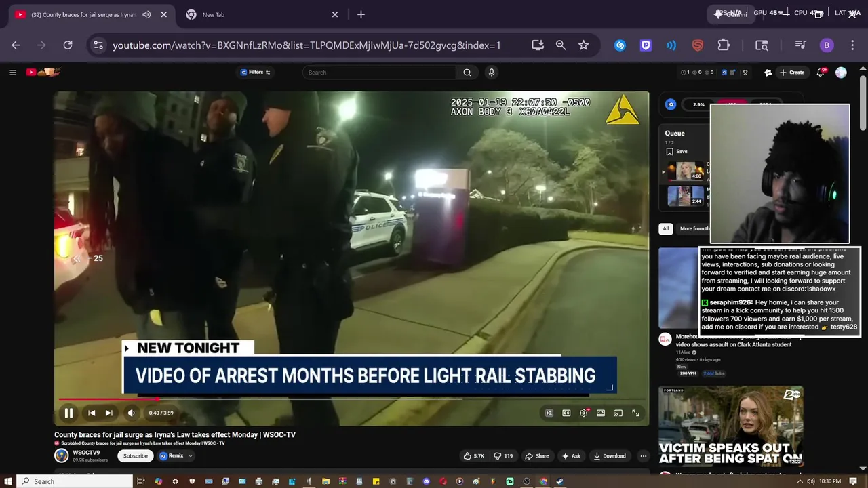
Task: Open the YouTube Create menu
Action: click(792, 73)
